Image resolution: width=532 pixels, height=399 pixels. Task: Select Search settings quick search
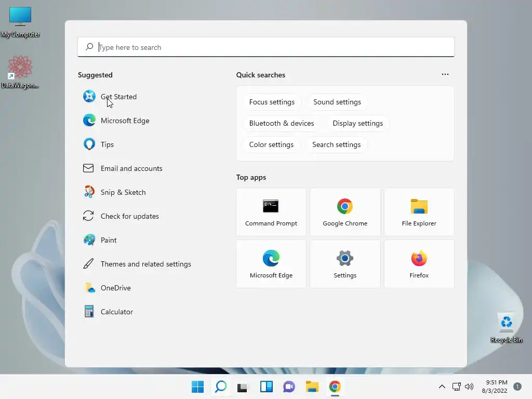336,144
